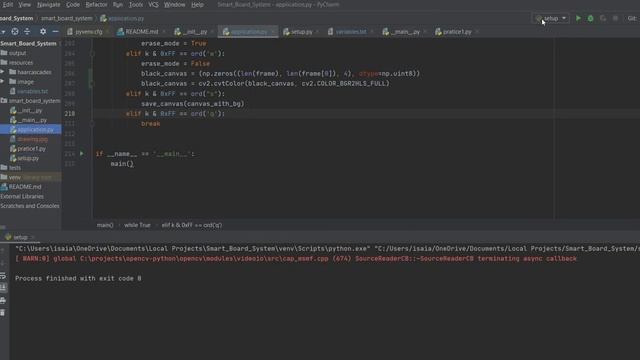Screen dimensions: 640x360
Task: Click the print icon in Run panel sidebar
Action: [x=3, y=300]
